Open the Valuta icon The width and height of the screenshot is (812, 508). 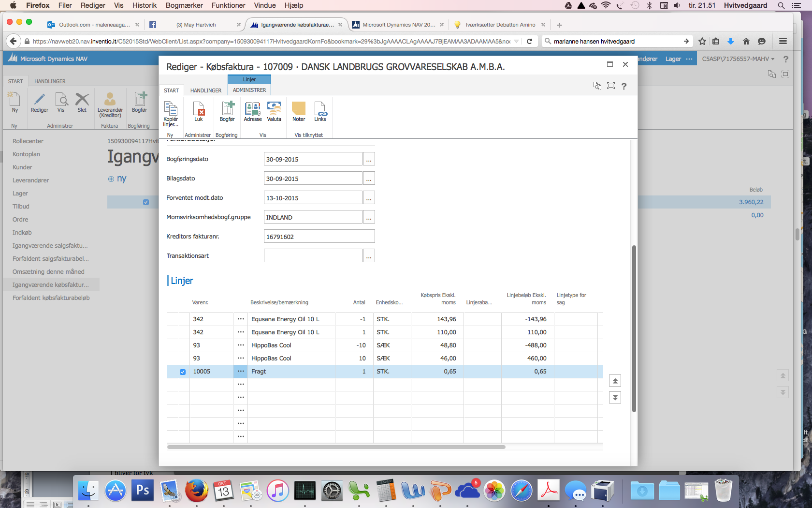click(274, 109)
